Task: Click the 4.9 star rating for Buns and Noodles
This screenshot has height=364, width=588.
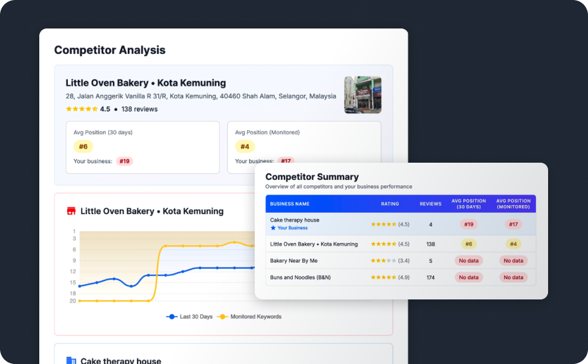Action: (390, 277)
